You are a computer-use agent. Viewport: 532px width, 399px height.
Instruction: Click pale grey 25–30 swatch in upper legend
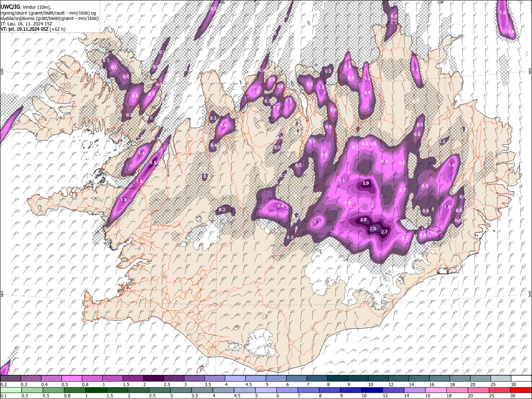501,379
